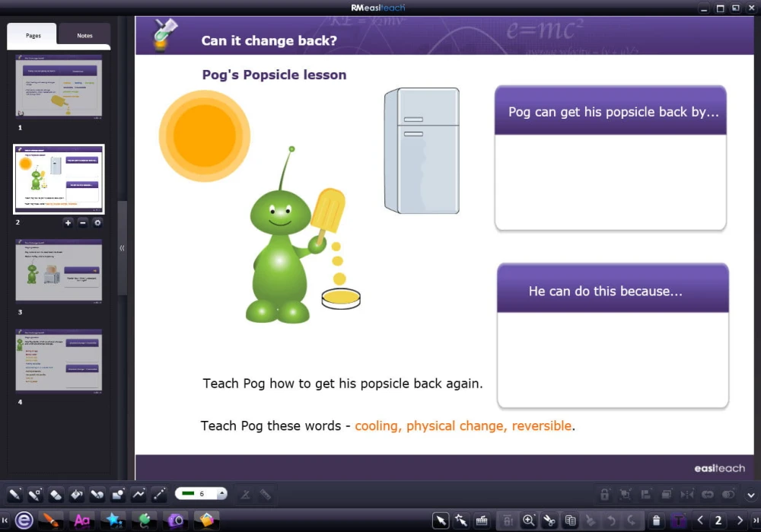Collapse the left pages side panel
This screenshot has width=761, height=532.
point(122,248)
